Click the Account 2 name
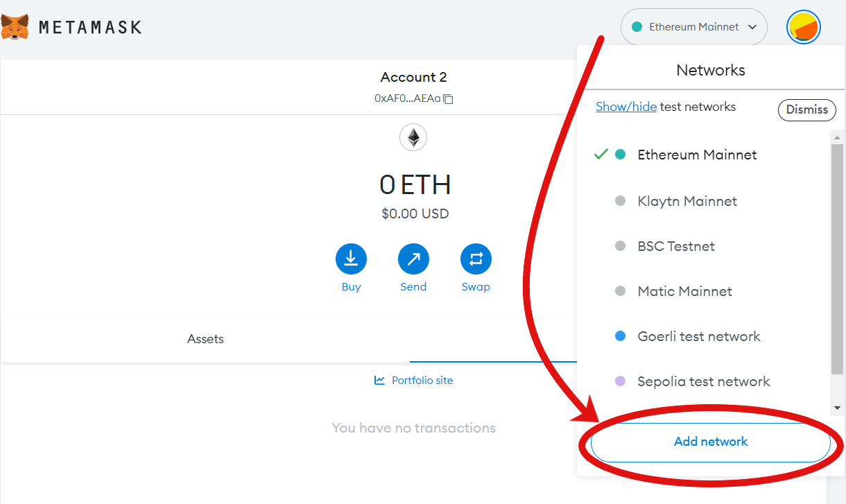The image size is (846, 504). pyautogui.click(x=413, y=77)
